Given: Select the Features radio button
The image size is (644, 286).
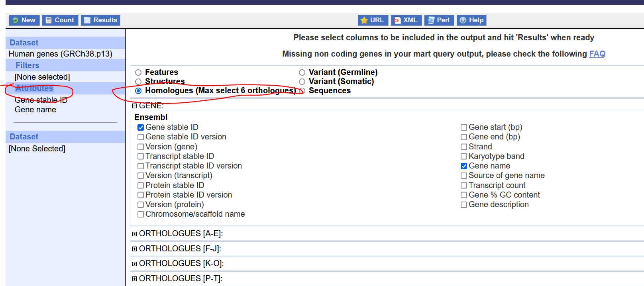Looking at the screenshot, I should 138,72.
